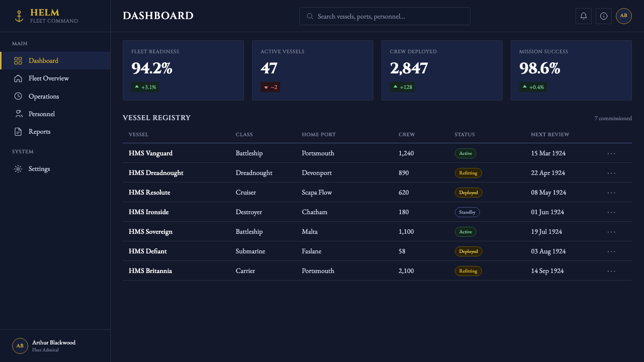Sort by Next Review column header

(x=550, y=134)
